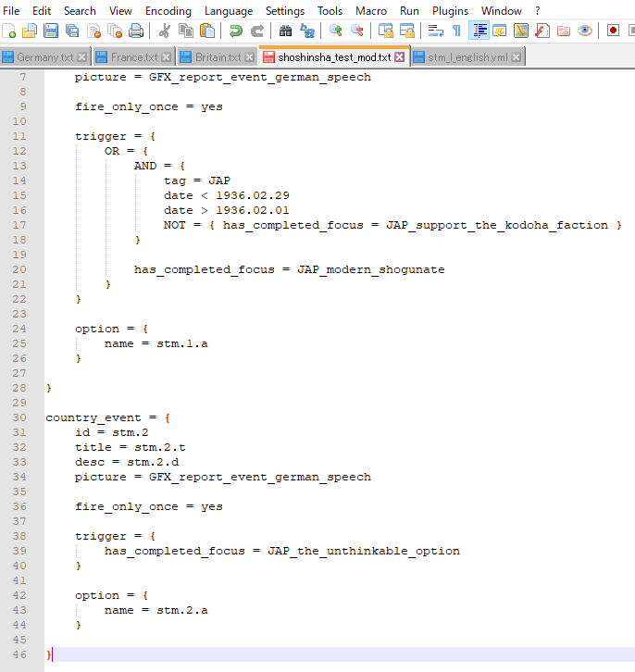Open the Macro menu
Viewport: 635px width, 672px height.
pyautogui.click(x=371, y=11)
